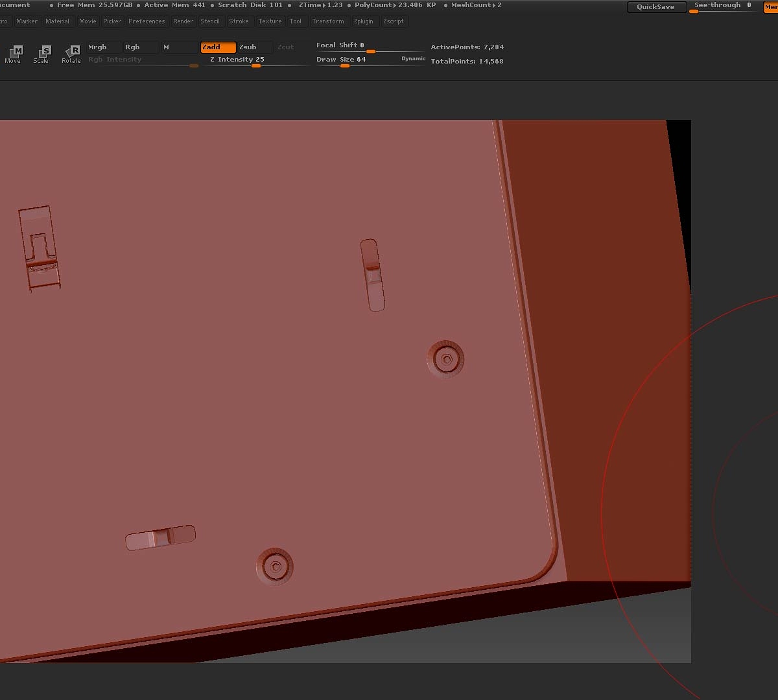The height and width of the screenshot is (700, 778).
Task: Expand the PolyCount readout arrow
Action: coord(394,5)
